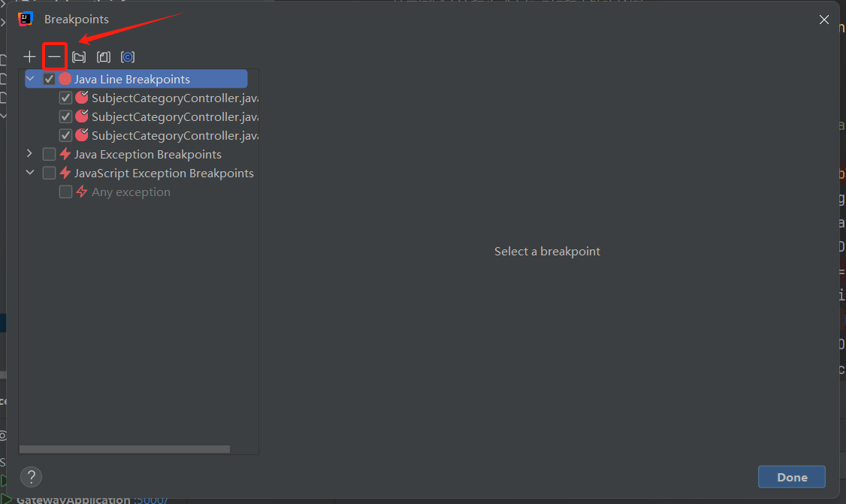Image resolution: width=846 pixels, height=504 pixels.
Task: Click the lightning icon beside Any exception
Action: tap(81, 192)
